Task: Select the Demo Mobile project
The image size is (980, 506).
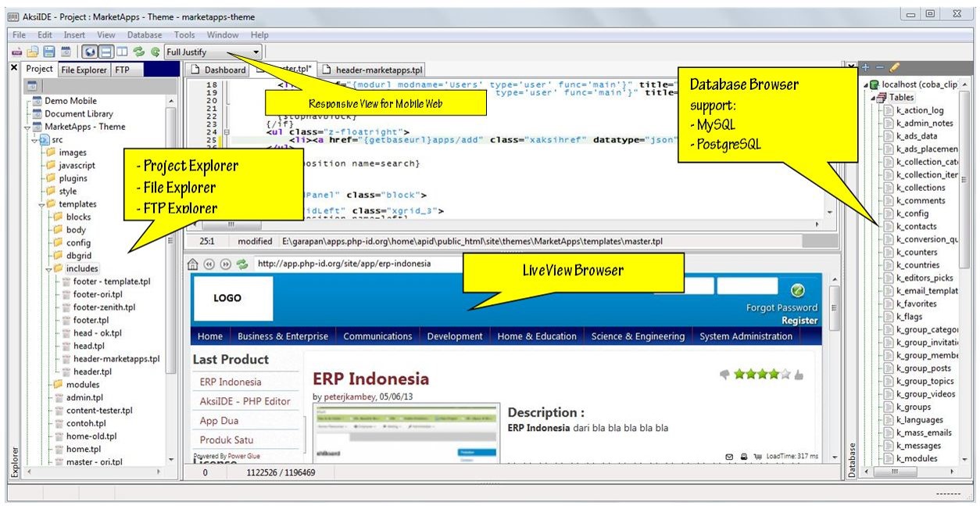Action: pos(70,101)
